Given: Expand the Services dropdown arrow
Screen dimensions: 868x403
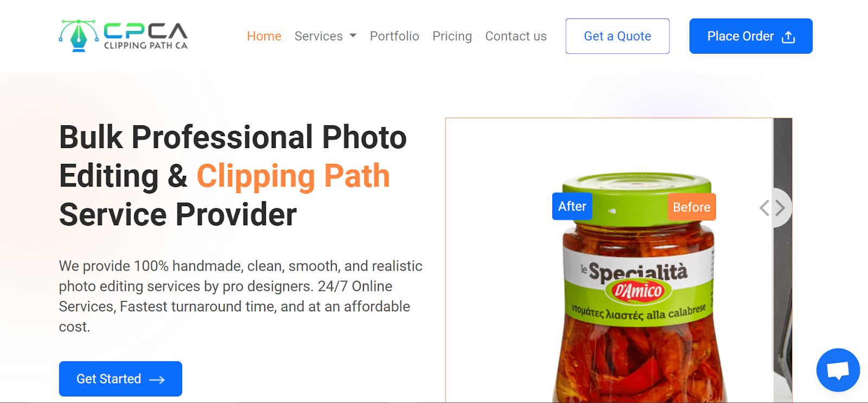Looking at the screenshot, I should (x=353, y=36).
